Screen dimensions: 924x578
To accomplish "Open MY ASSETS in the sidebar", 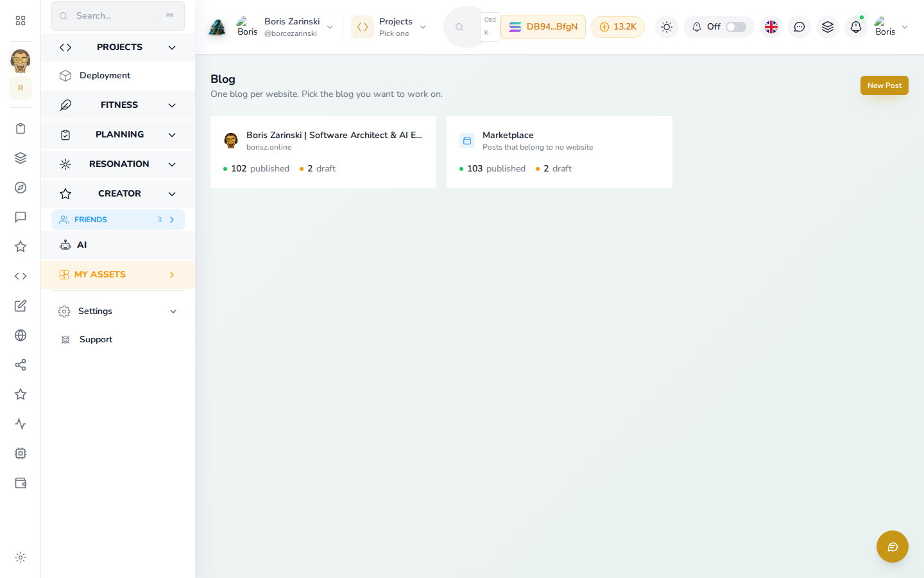I will 118,275.
